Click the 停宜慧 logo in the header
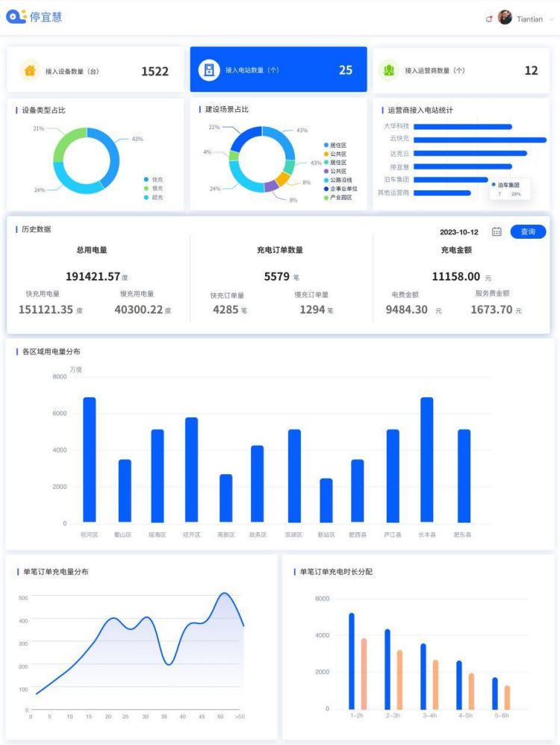 [34, 17]
